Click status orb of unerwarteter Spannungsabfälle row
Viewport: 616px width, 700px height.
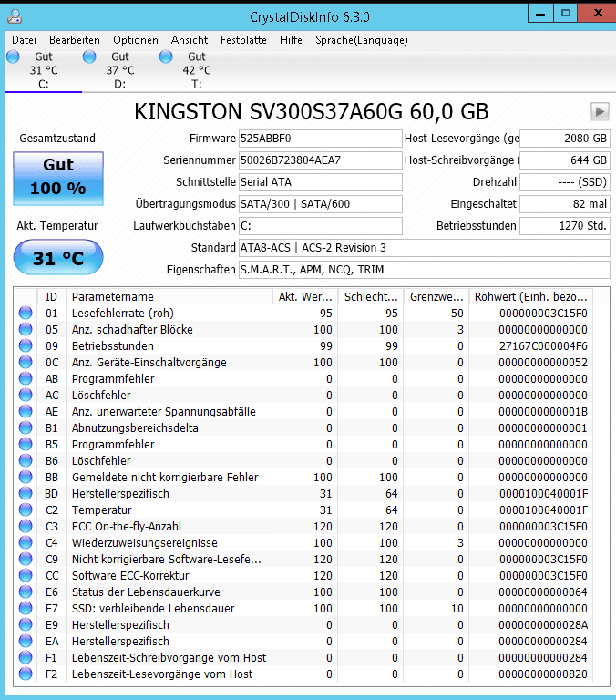click(26, 411)
